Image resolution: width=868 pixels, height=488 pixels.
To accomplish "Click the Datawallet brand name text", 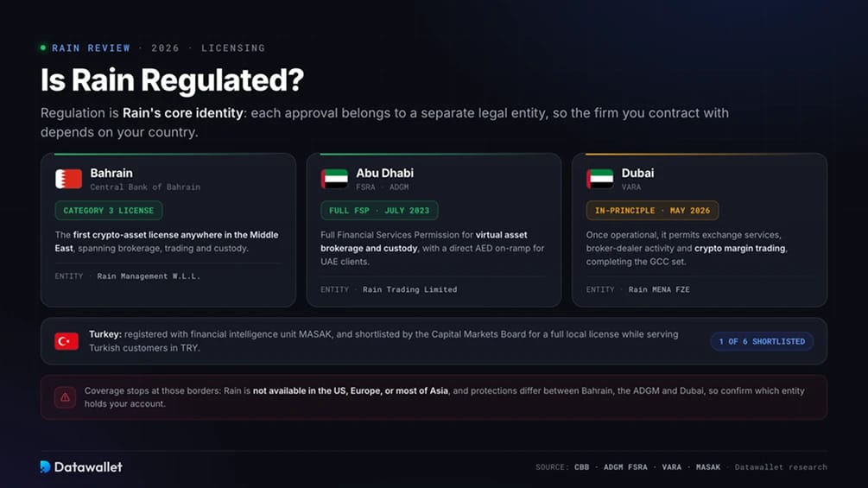I will pos(89,467).
